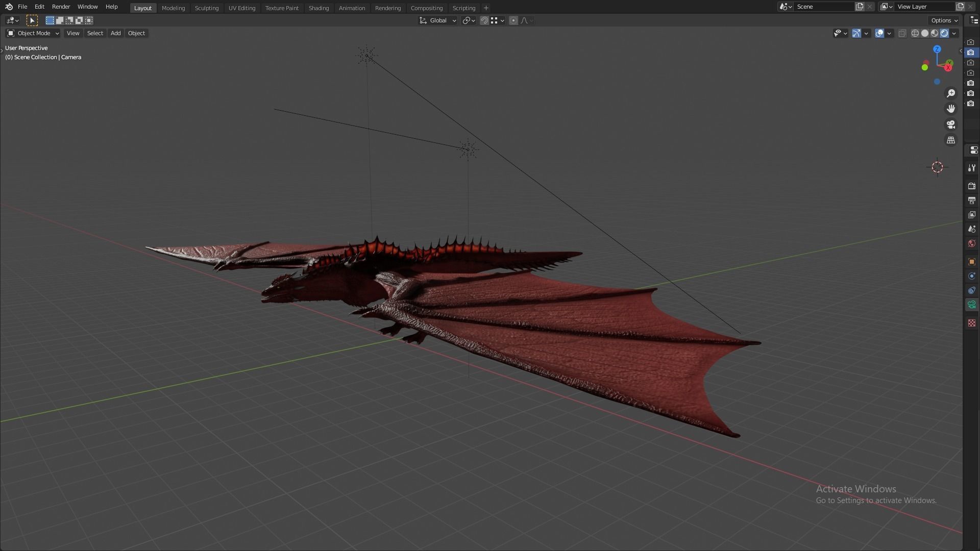Image resolution: width=980 pixels, height=551 pixels.
Task: Open the File menu
Action: click(22, 7)
